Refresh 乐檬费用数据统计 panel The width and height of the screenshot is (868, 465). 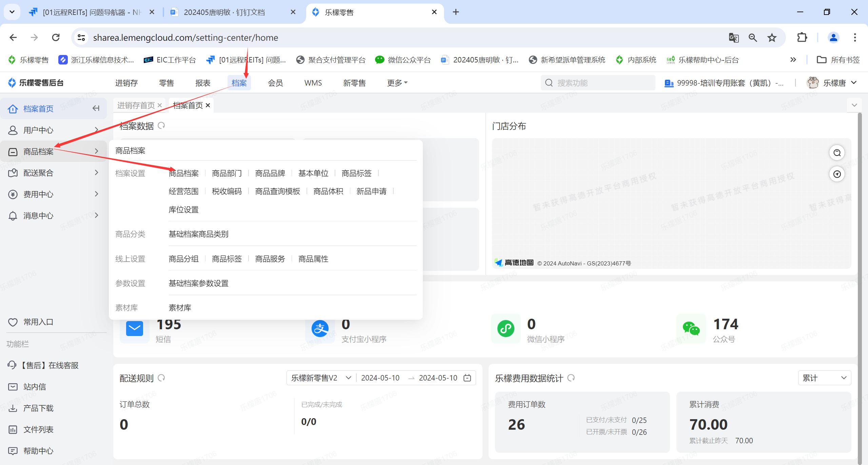(571, 378)
